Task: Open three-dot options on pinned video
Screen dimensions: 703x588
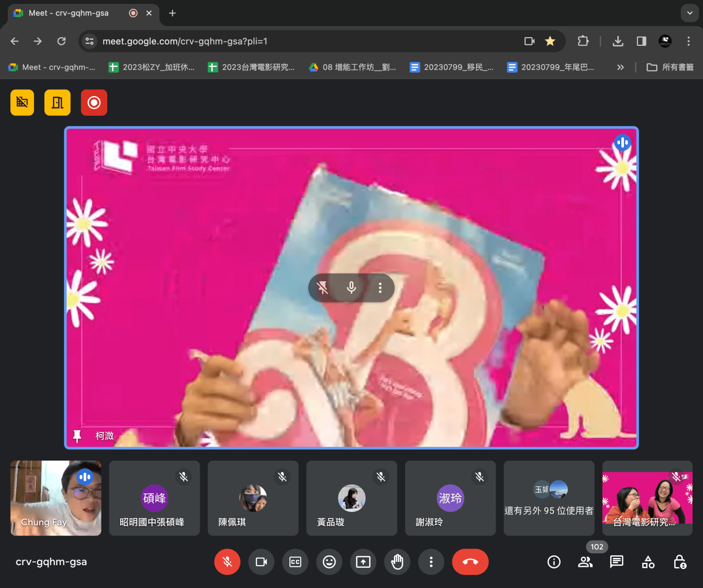Action: point(380,287)
